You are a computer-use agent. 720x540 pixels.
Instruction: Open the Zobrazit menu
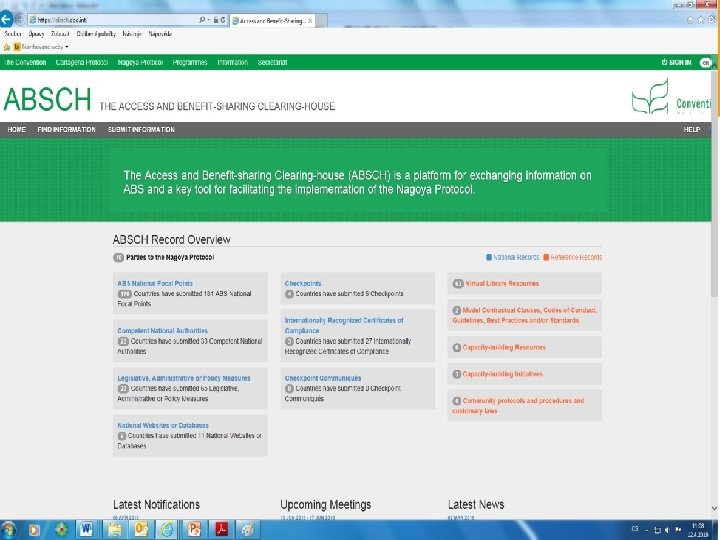click(x=60, y=34)
